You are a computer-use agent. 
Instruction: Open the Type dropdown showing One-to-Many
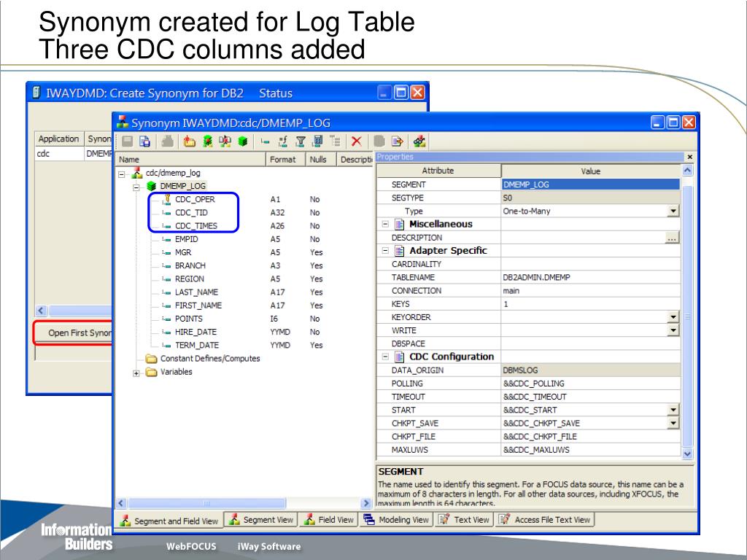point(673,211)
